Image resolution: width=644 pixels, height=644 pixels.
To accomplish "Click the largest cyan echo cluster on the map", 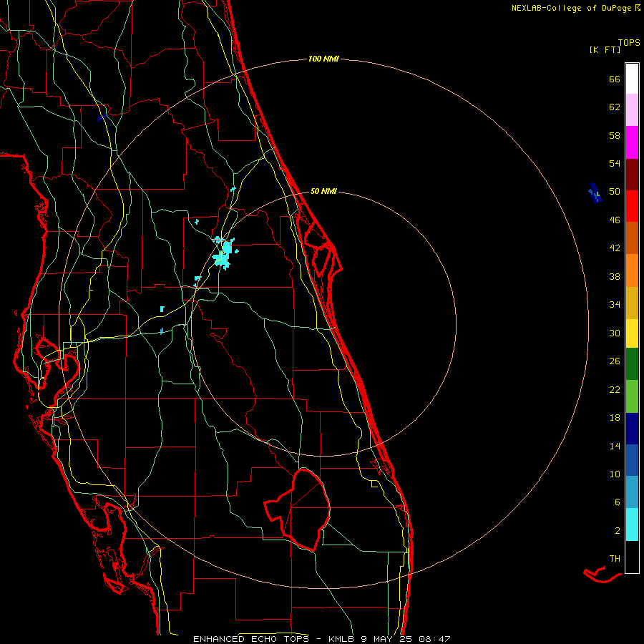I will point(224,253).
